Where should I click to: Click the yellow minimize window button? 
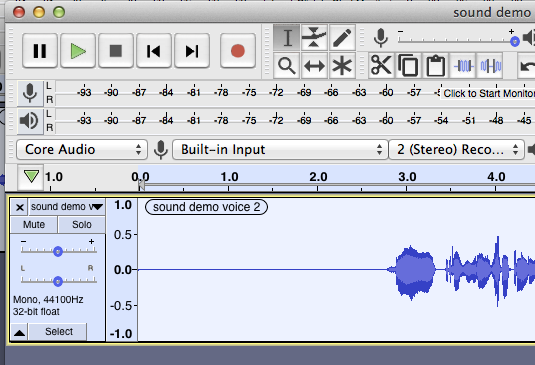pyautogui.click(x=39, y=12)
